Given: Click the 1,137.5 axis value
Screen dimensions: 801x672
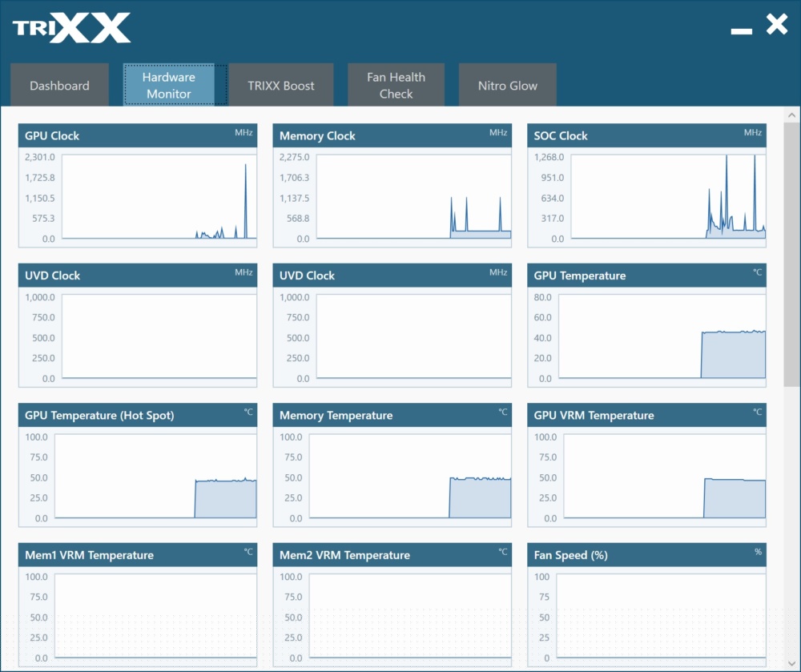Looking at the screenshot, I should point(294,198).
